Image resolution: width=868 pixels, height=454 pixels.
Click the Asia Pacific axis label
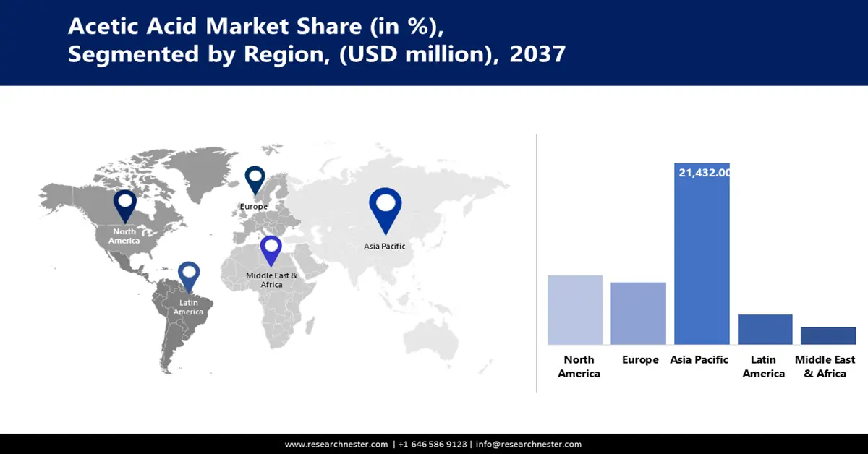click(x=699, y=360)
